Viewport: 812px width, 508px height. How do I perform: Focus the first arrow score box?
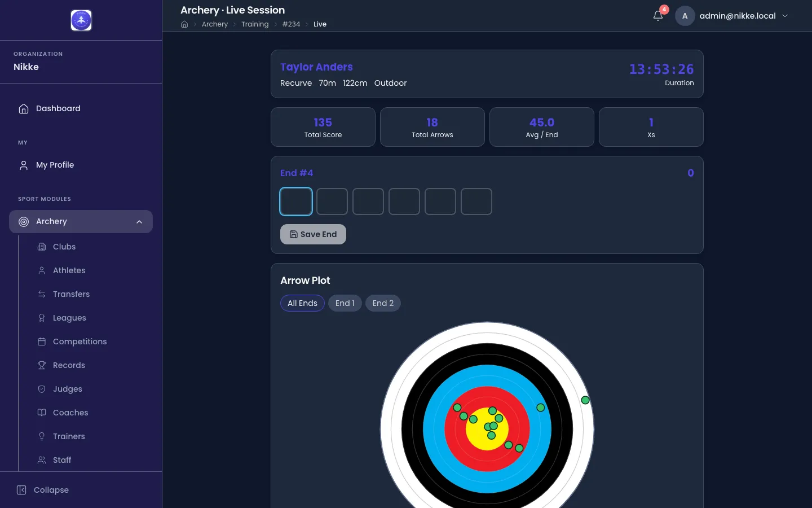pyautogui.click(x=296, y=202)
